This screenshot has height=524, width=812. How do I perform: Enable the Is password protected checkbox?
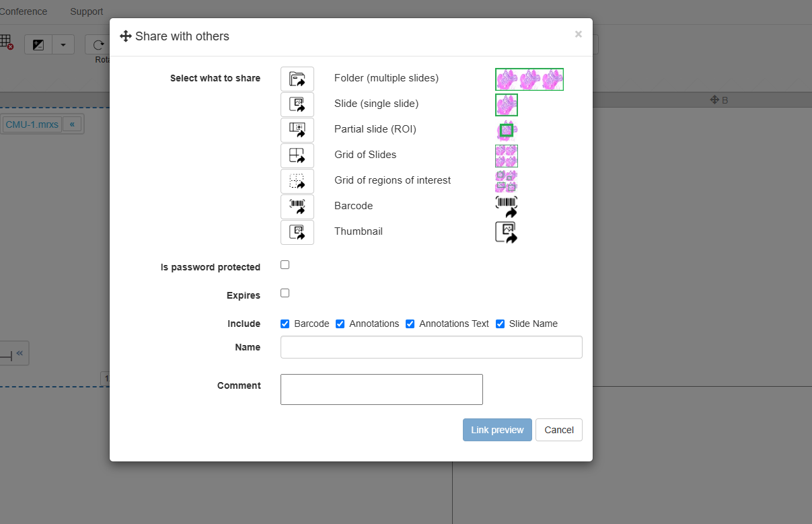285,265
